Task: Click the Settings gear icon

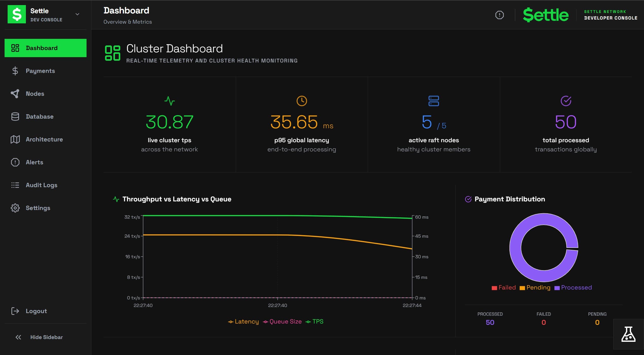Action: [15, 208]
